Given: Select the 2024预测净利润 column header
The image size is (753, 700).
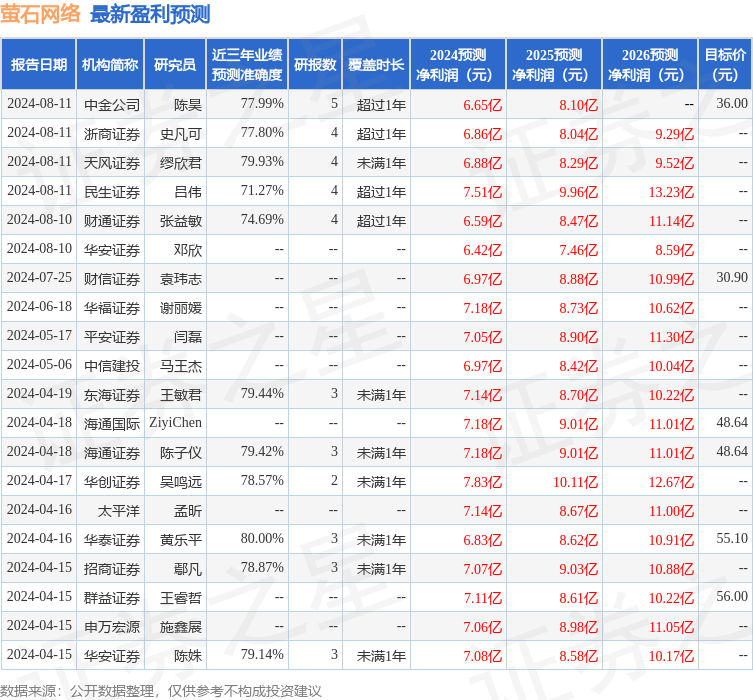Looking at the screenshot, I should (458, 64).
